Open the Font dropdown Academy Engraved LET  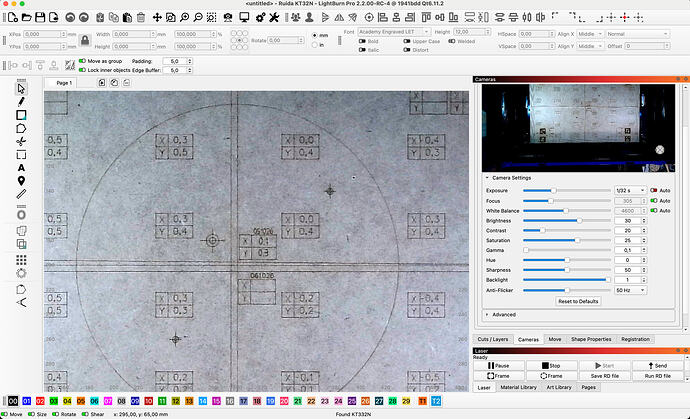[394, 32]
